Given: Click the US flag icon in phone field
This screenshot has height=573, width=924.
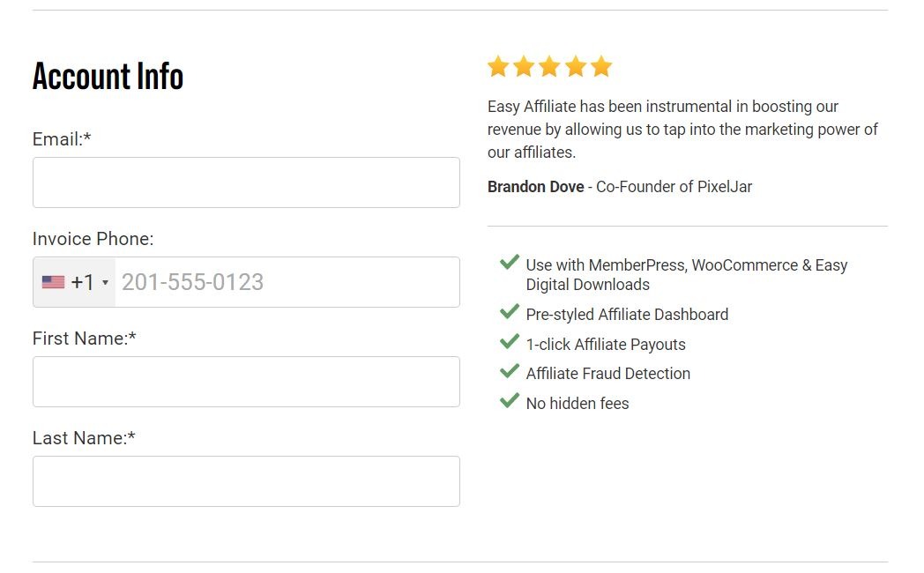Looking at the screenshot, I should (x=55, y=281).
